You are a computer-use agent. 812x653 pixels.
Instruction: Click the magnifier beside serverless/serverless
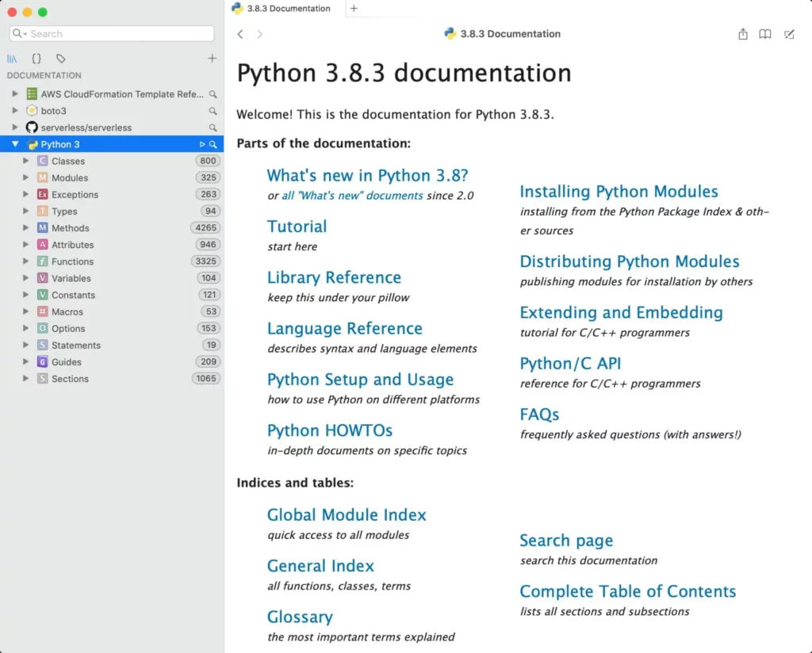(x=213, y=128)
